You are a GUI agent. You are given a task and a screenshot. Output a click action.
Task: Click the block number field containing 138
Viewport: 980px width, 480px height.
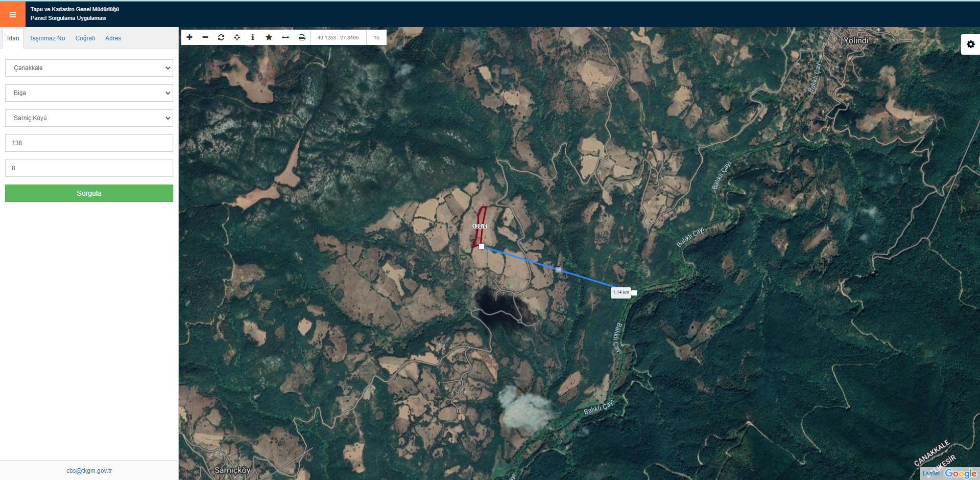(89, 143)
